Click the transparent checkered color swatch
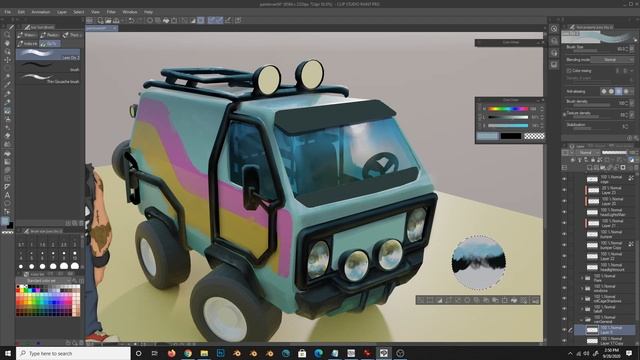 (534, 136)
